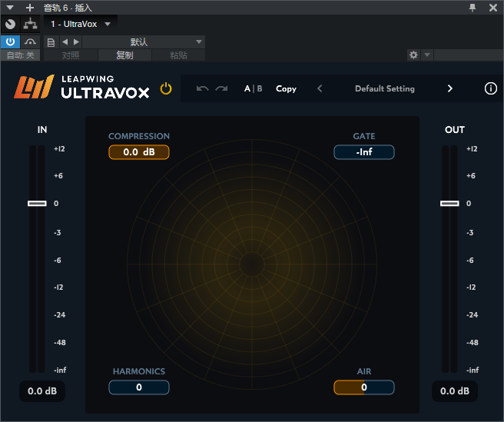This screenshot has height=422, width=504.
Task: Click the OUT gain fader handle
Action: tap(449, 203)
